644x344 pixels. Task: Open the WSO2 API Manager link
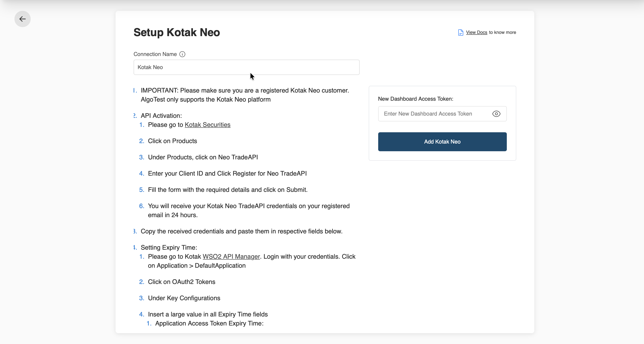tap(231, 256)
